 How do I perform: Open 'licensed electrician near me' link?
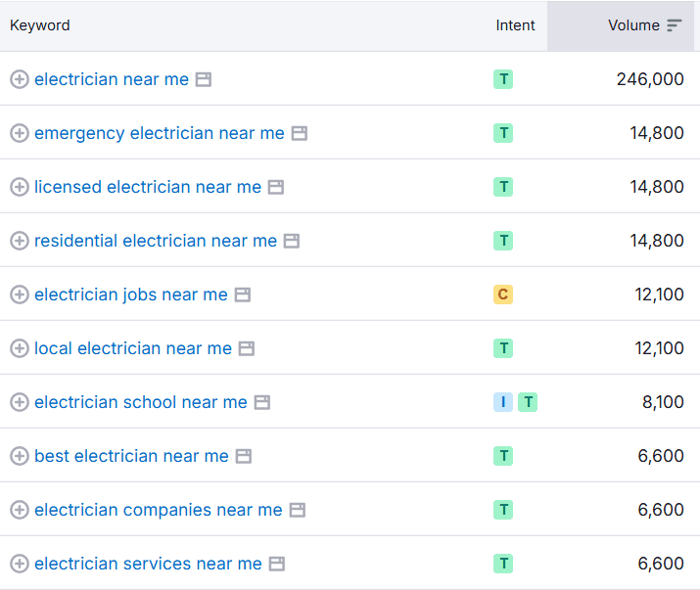[148, 187]
